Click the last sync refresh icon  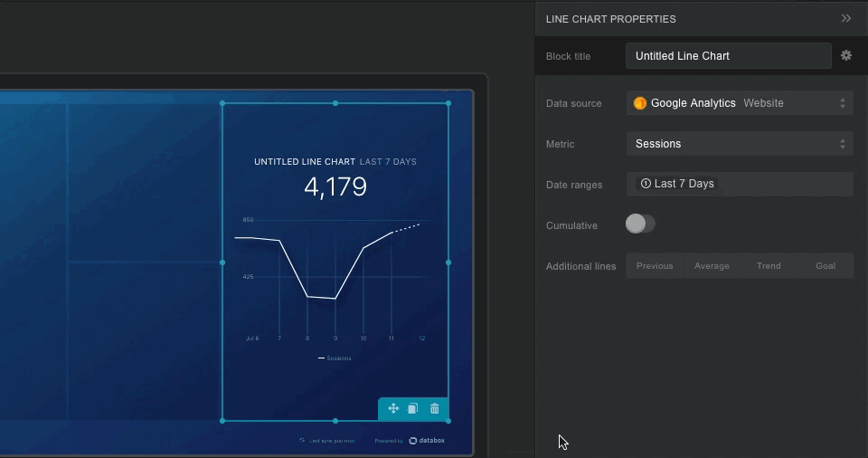pyautogui.click(x=302, y=441)
